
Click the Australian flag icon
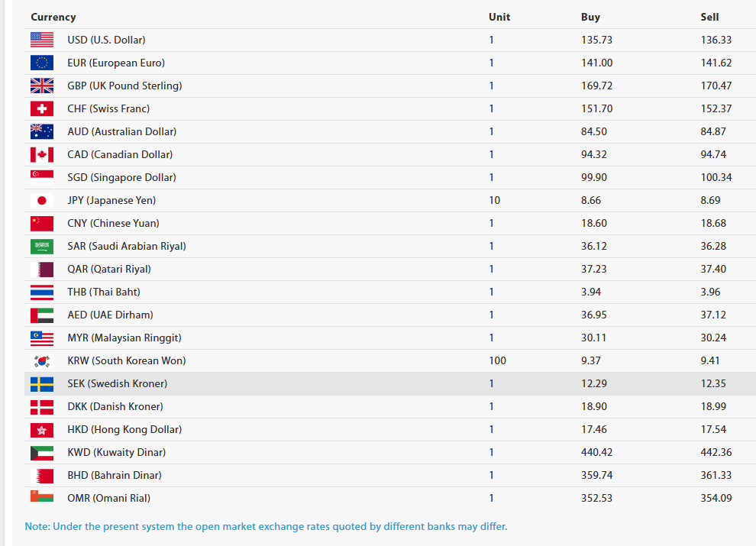point(42,131)
